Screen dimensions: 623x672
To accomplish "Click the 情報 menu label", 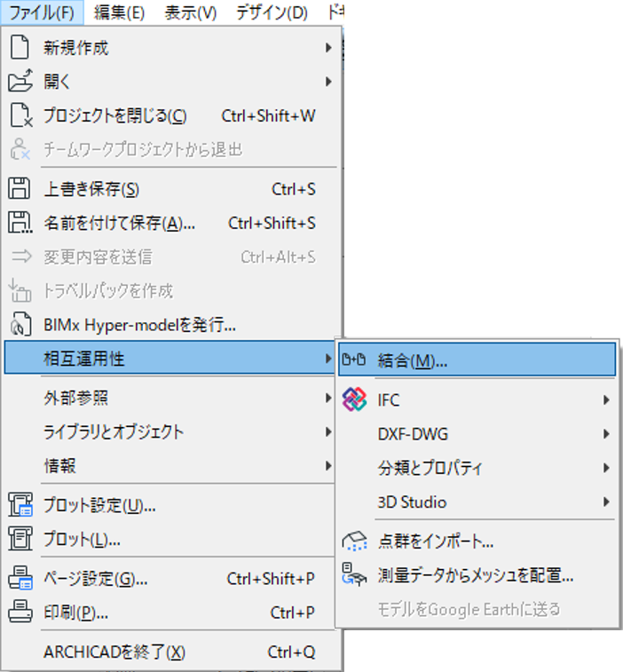I will pos(60,465).
